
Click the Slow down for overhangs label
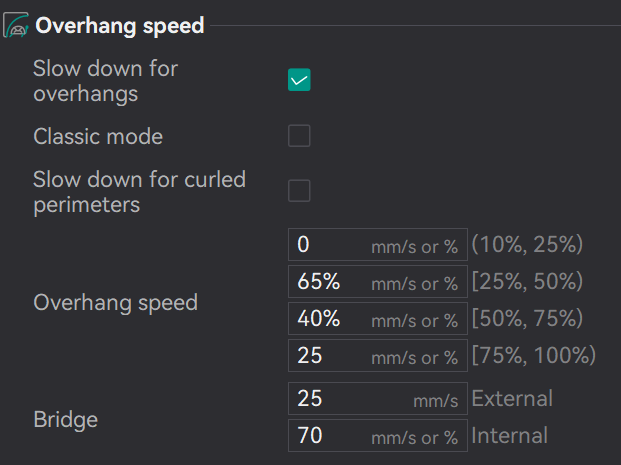(105, 81)
